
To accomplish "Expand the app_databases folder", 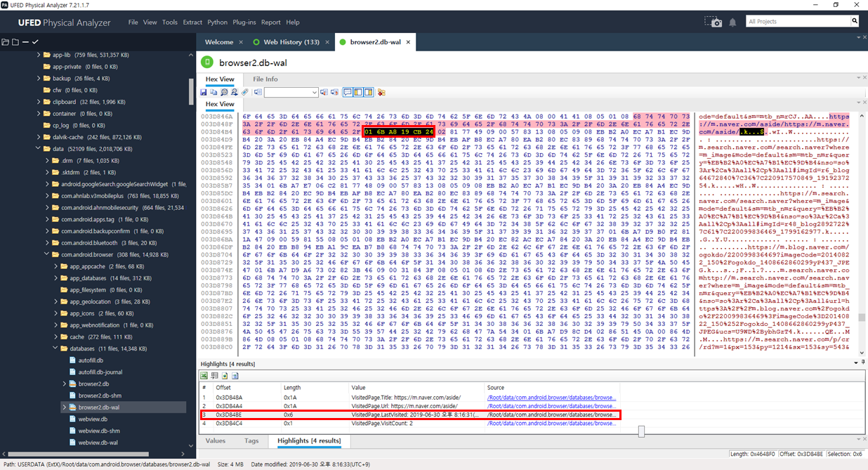I will pos(55,278).
